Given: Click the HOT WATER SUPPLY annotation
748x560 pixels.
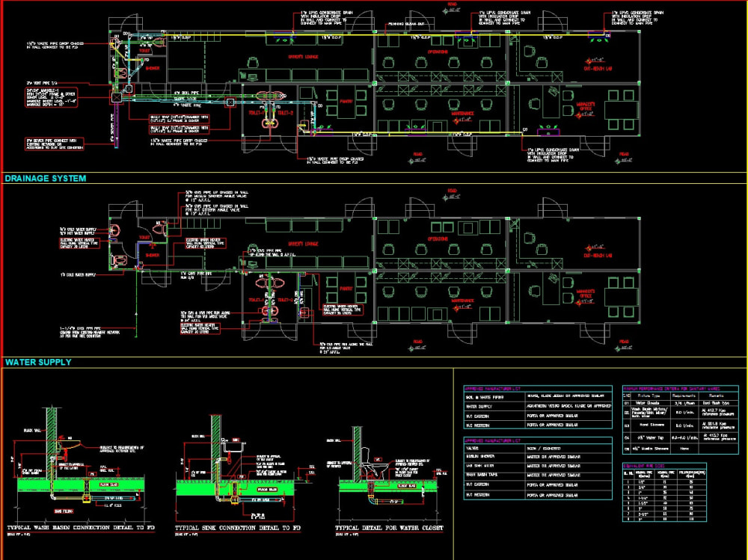Looking at the screenshot, I should [78, 233].
